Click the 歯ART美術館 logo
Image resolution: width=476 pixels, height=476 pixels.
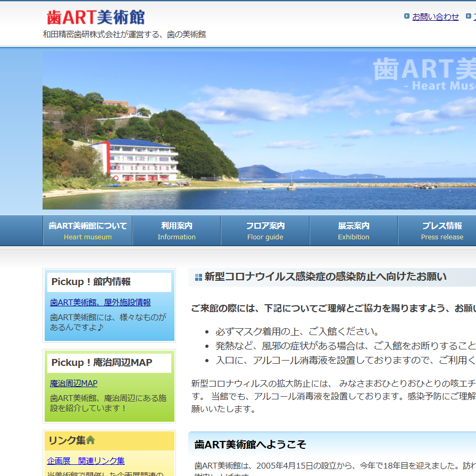click(x=96, y=18)
